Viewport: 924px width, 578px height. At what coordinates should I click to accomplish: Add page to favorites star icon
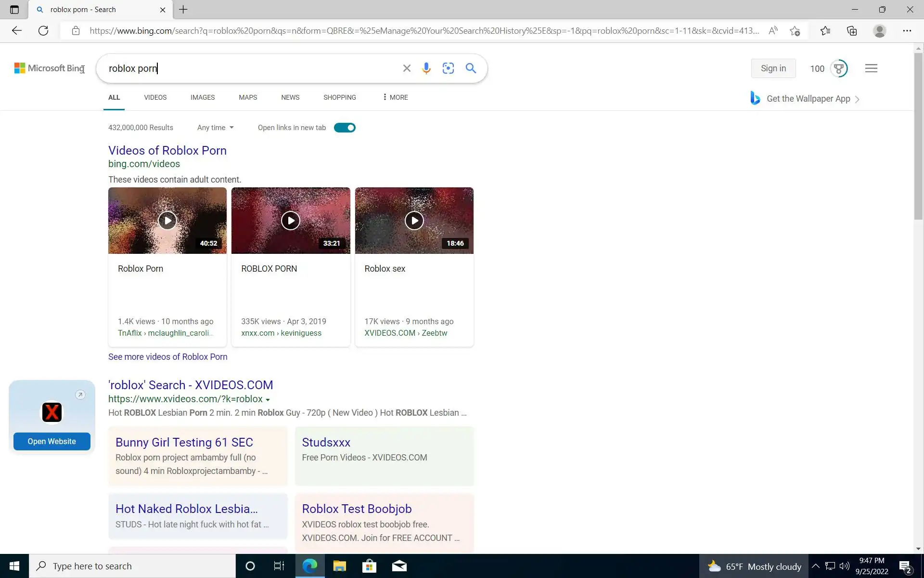(x=795, y=31)
